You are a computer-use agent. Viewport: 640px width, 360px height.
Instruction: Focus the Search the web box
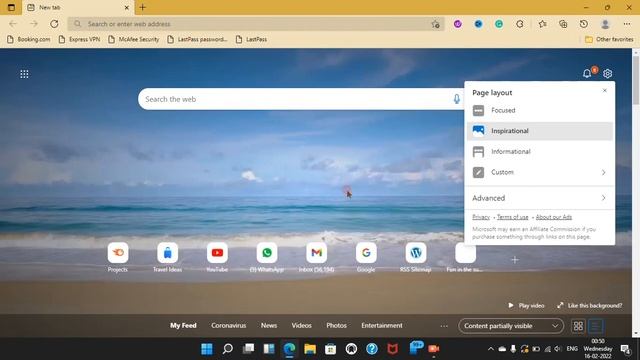pyautogui.click(x=301, y=99)
